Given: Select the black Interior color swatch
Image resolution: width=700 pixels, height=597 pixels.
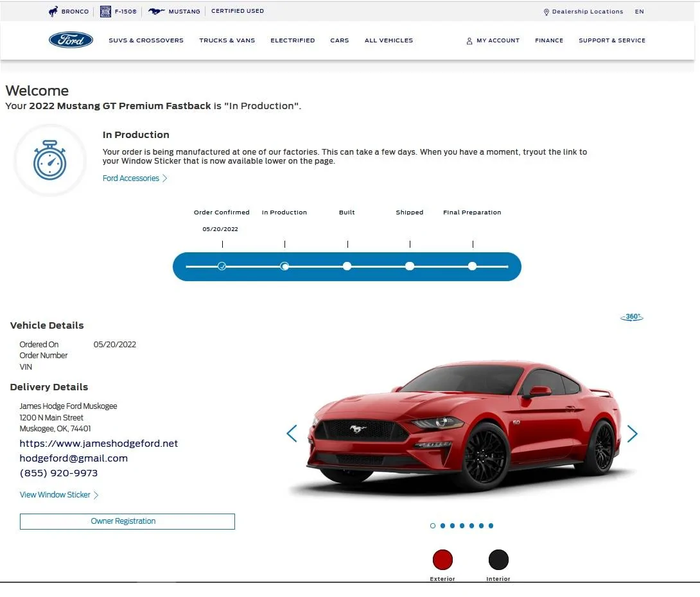Looking at the screenshot, I should tap(498, 560).
